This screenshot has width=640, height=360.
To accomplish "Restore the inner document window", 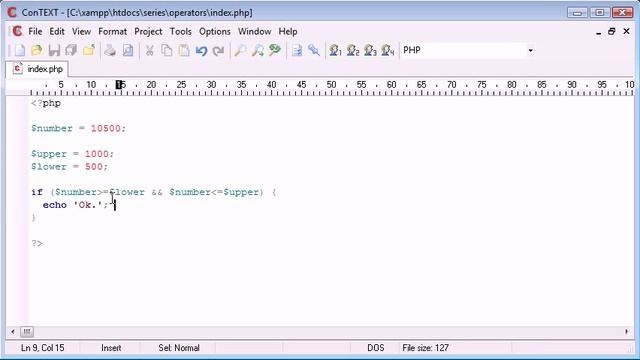I will click(611, 31).
